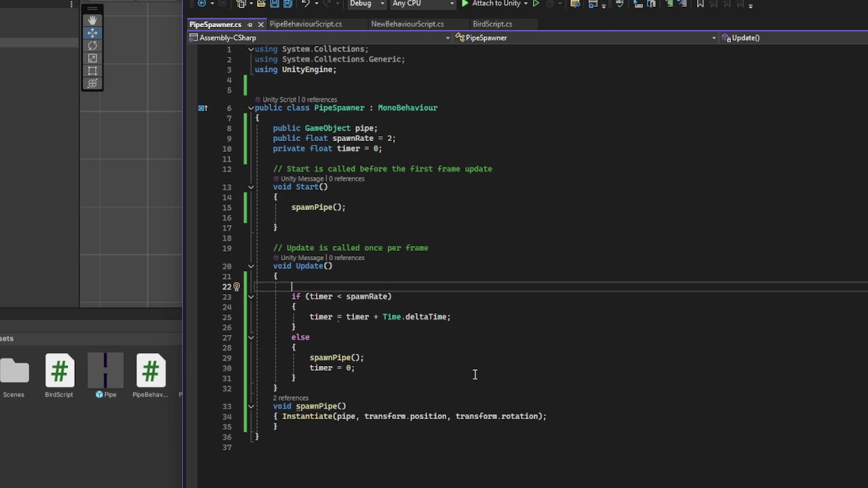Open the Unity panel three-dot menu

click(71, 4)
